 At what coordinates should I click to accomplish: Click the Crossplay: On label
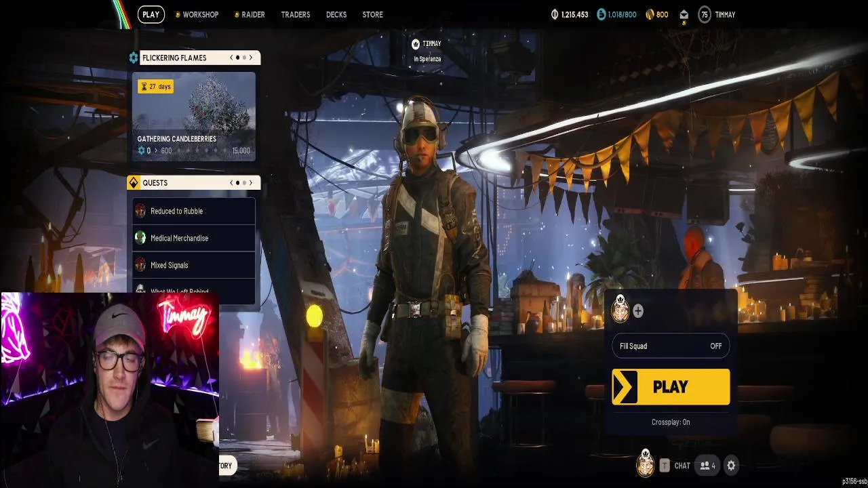click(x=671, y=422)
